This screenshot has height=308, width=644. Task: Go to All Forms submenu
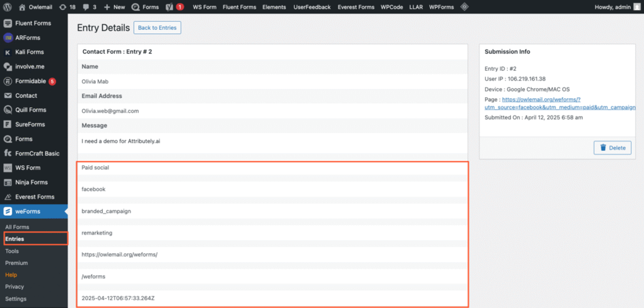pos(17,227)
